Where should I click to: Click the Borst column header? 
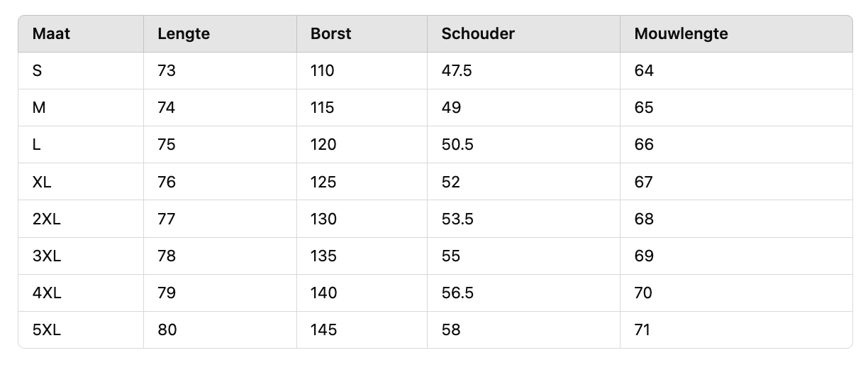331,33
